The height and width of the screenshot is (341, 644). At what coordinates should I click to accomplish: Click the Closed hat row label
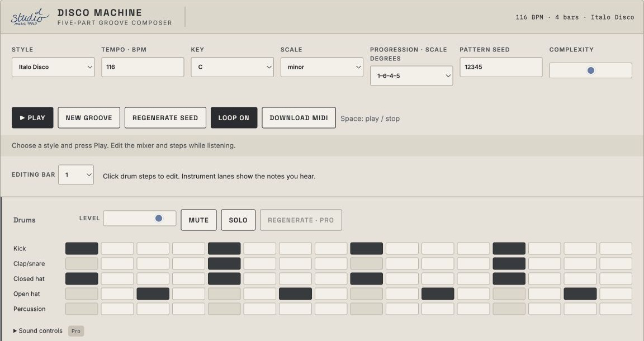pos(29,278)
